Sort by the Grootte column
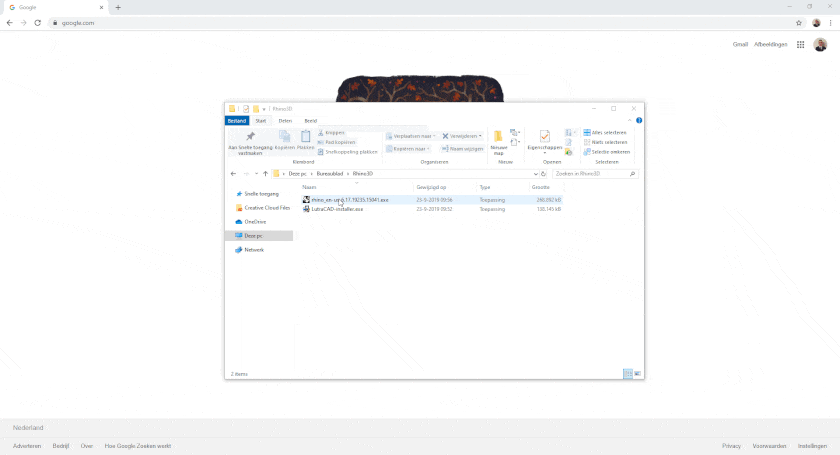 pyautogui.click(x=541, y=187)
